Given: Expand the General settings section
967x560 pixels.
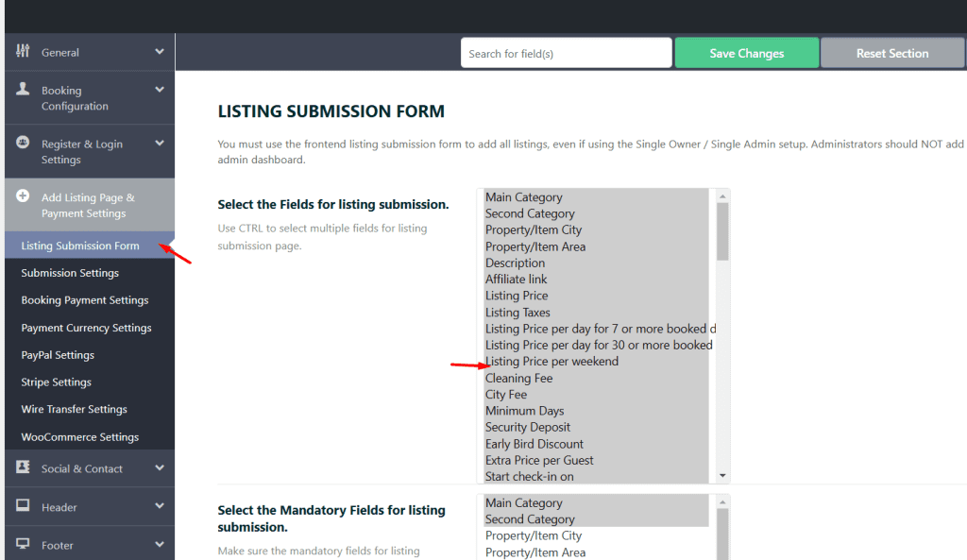Looking at the screenshot, I should coord(159,52).
